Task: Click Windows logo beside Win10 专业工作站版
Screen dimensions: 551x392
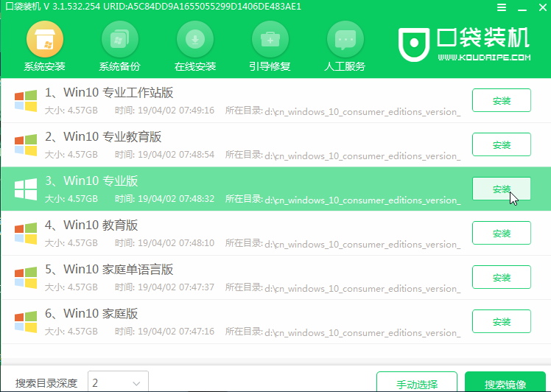Action: pos(26,100)
